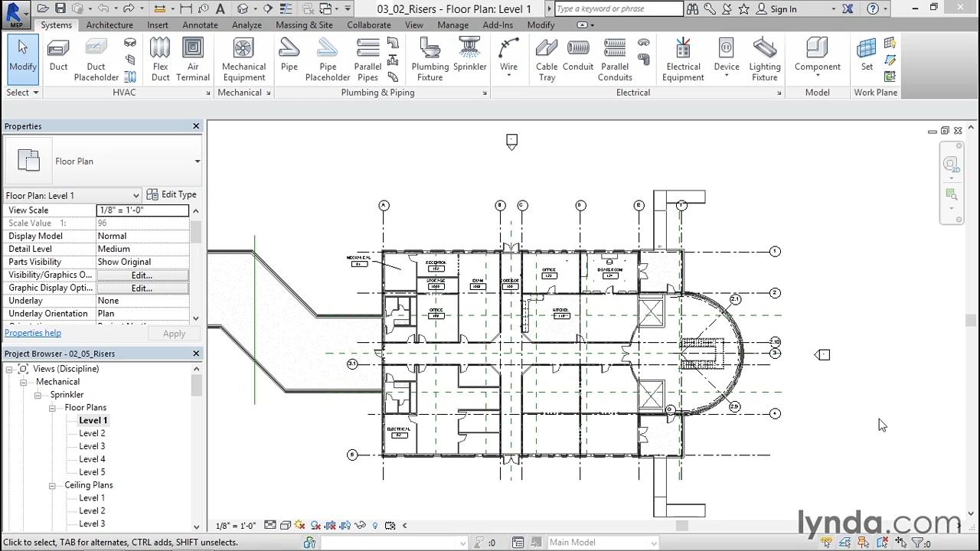Toggle Thin Lines in quick access toolbar
This screenshot has width=980, height=551.
284,9
